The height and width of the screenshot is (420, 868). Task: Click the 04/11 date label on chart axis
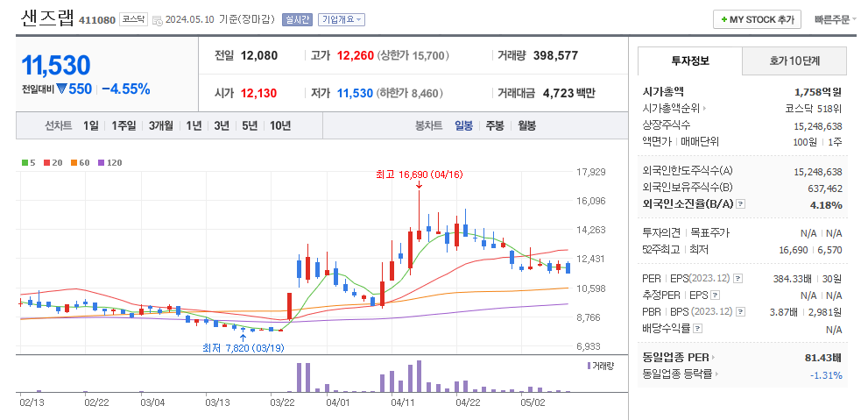click(402, 402)
